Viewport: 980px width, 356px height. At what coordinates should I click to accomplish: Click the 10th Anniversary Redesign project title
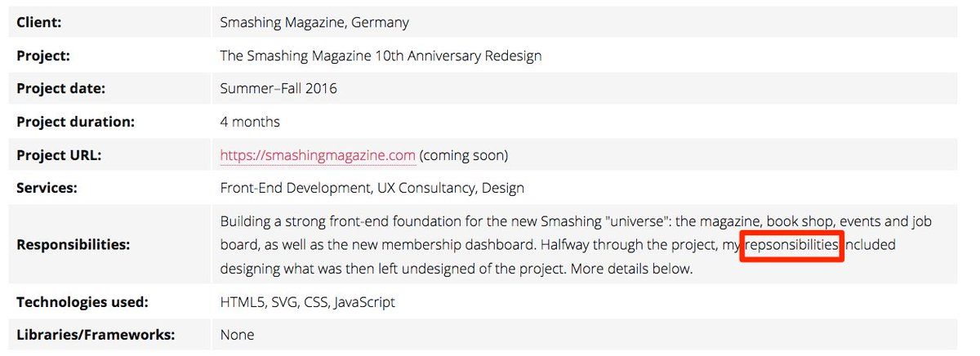[381, 56]
